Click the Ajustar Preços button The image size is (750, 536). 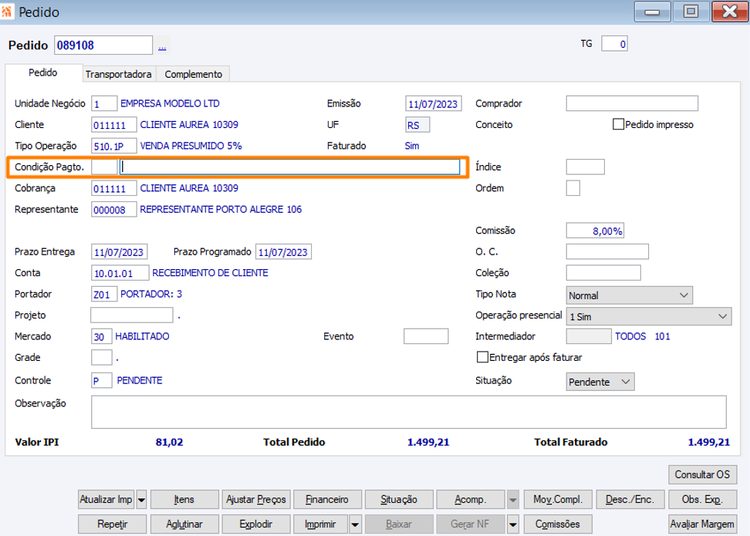pos(256,500)
